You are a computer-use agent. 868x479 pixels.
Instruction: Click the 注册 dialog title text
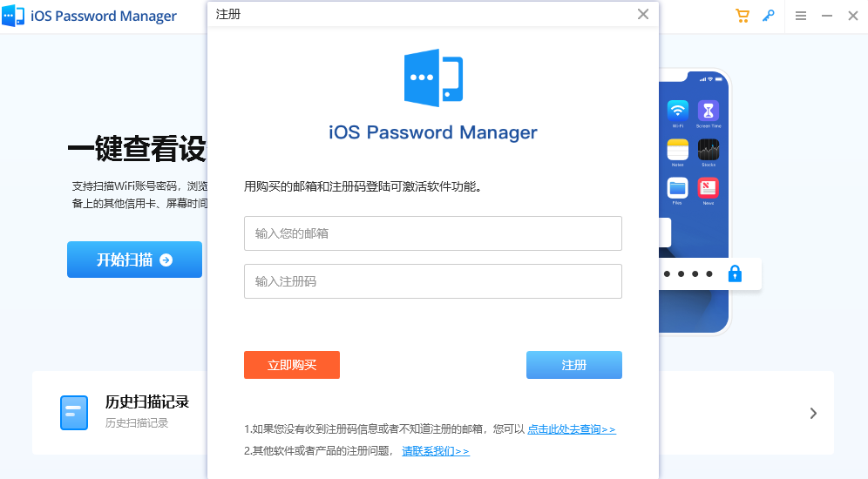pos(228,15)
